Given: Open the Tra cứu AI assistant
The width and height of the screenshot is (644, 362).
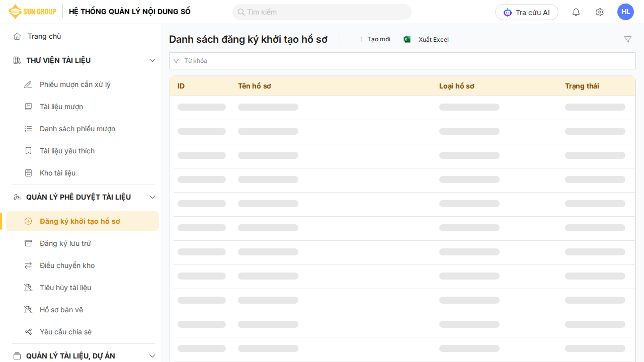Looking at the screenshot, I should click(x=526, y=12).
